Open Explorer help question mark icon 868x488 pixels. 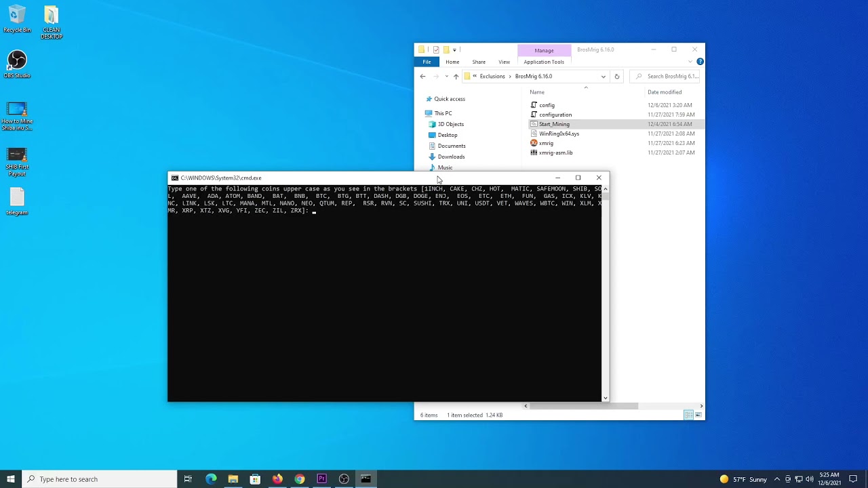click(x=700, y=62)
